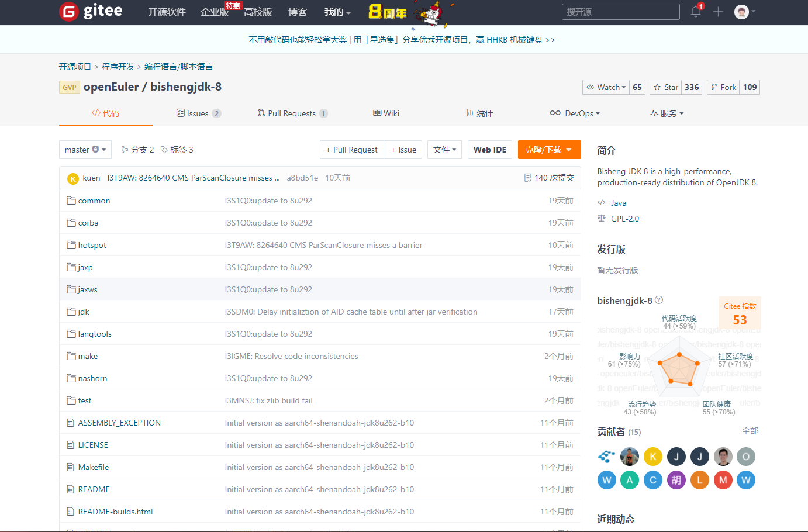Click the Makefile file icon
Screen dimensions: 808x532
[x=71, y=467]
